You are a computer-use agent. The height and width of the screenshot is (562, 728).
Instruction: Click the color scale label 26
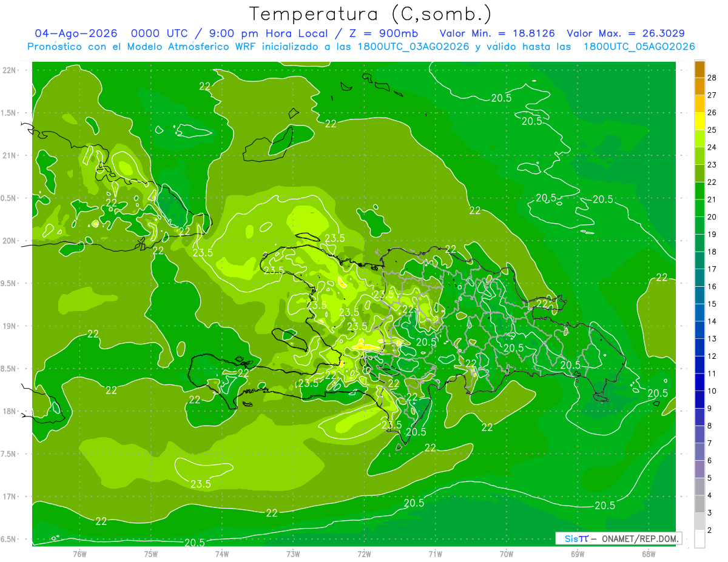point(712,112)
